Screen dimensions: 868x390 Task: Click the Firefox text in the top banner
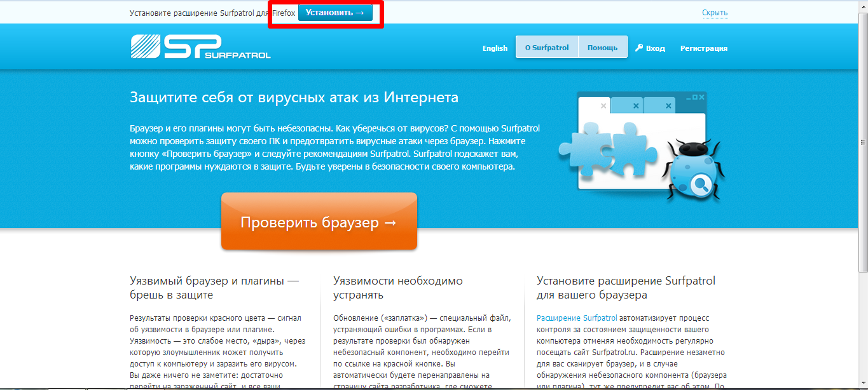(x=284, y=13)
